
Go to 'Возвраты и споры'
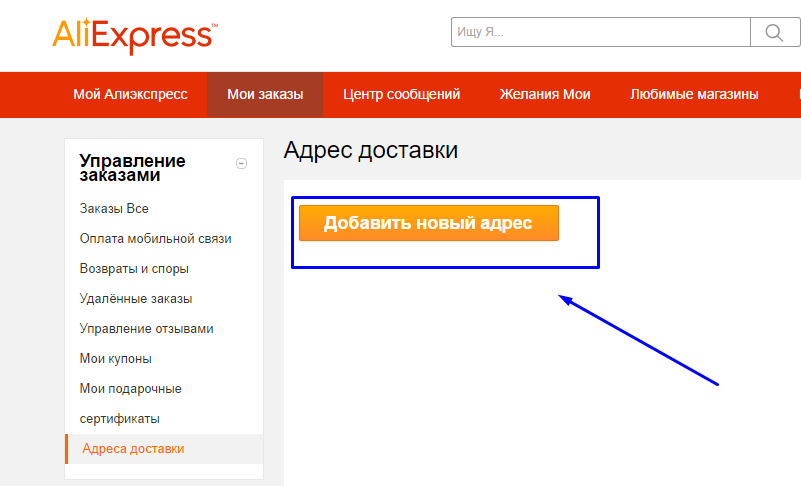(134, 269)
